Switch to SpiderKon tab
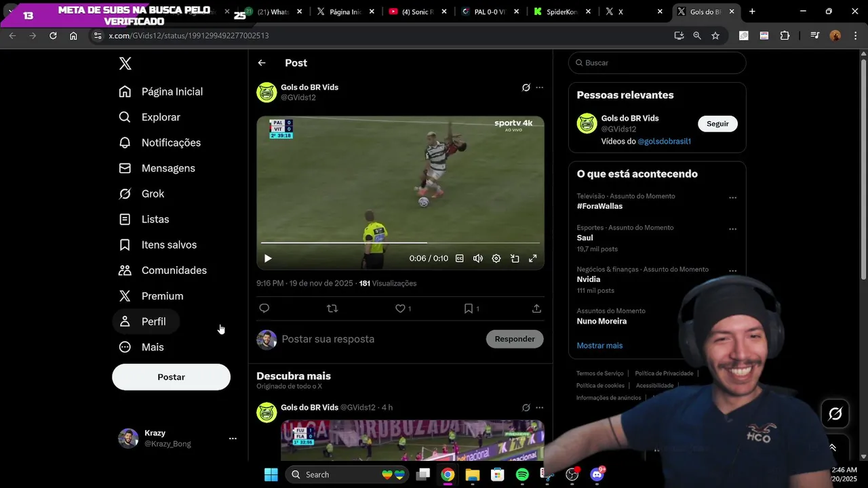 [562, 12]
